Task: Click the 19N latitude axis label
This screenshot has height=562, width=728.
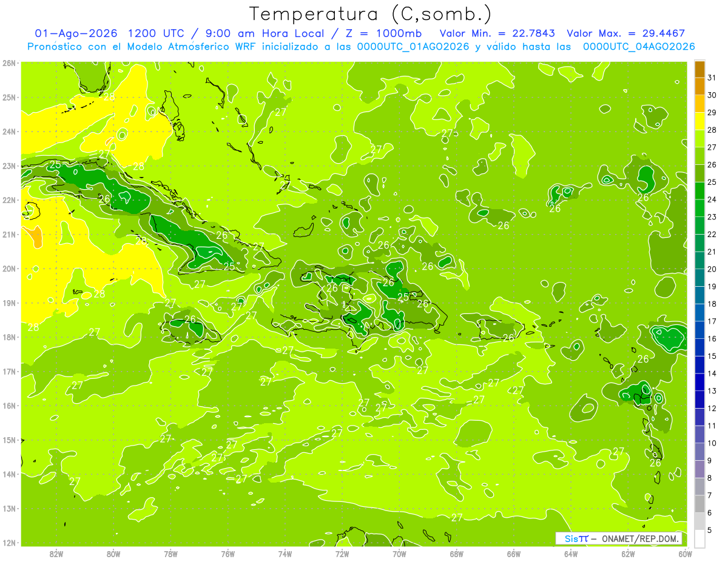Action: 8,303
